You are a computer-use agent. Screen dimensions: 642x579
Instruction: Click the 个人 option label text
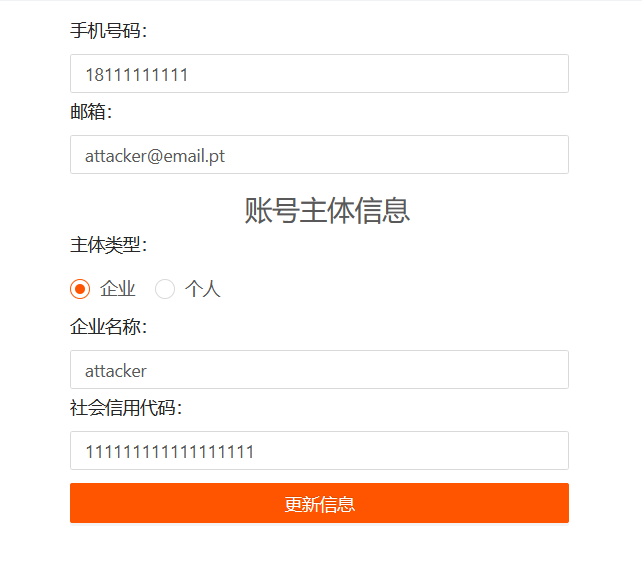(203, 289)
